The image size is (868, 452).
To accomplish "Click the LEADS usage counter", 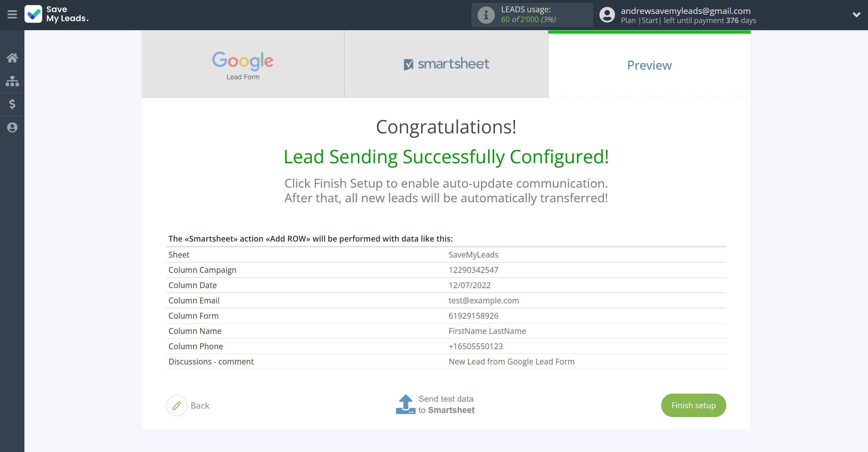I will 528,19.
